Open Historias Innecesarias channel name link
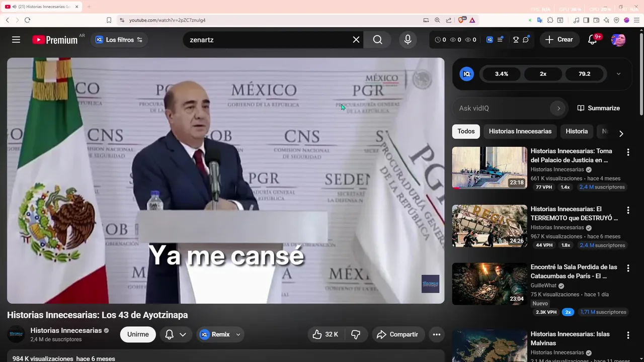Screen dimensions: 644x362 click(66, 330)
